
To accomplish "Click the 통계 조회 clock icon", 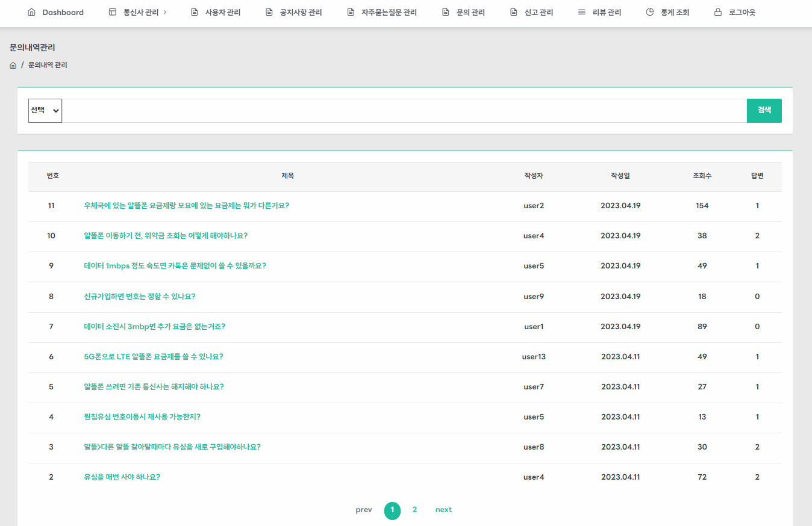I will coord(651,11).
